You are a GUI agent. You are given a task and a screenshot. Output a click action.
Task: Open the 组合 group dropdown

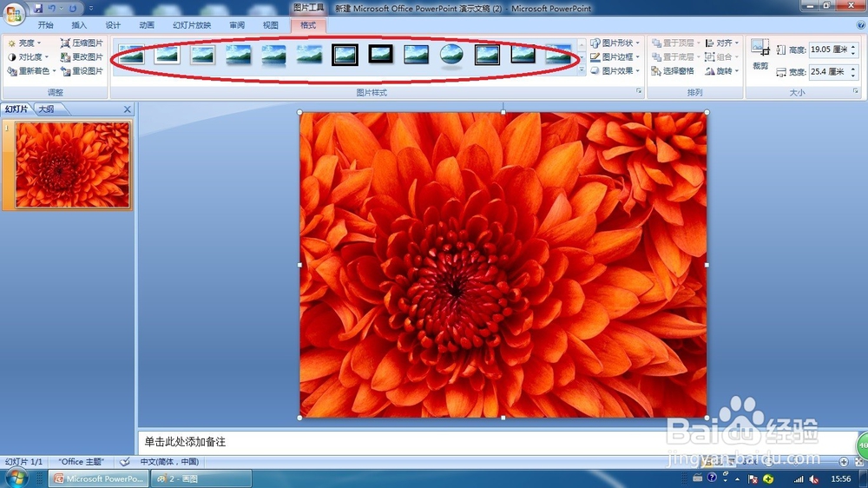pyautogui.click(x=722, y=56)
